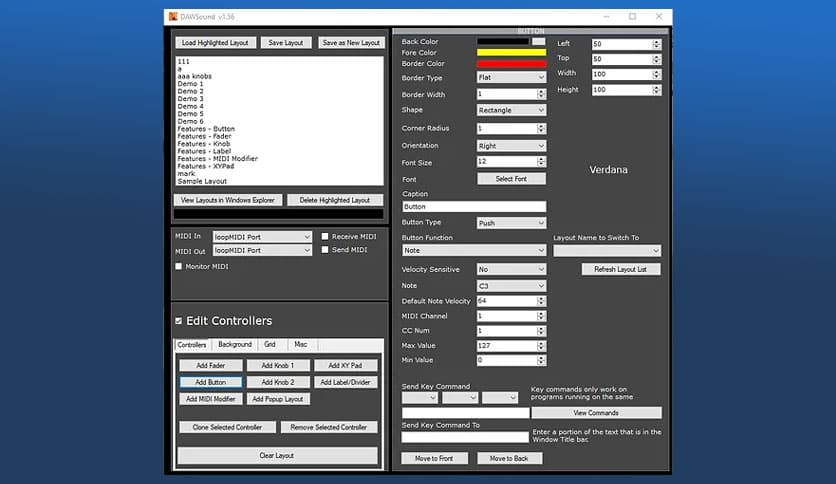Uncheck the Edit Controllers checkbox
836x484 pixels.
pyautogui.click(x=179, y=321)
